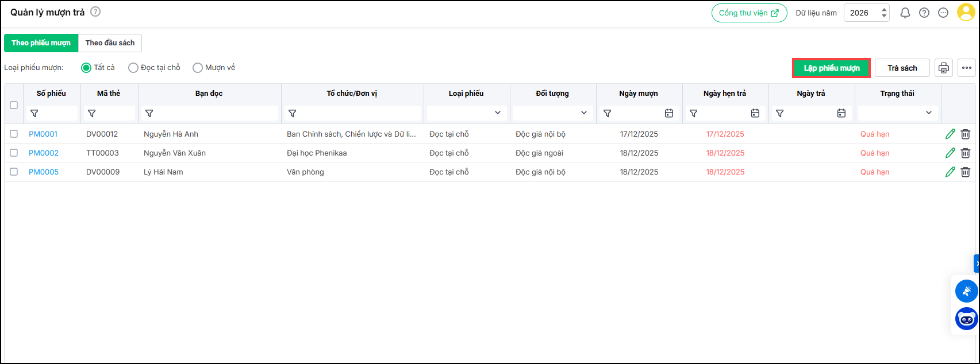Click the help question mark icon in header
Viewport: 980px width, 364px height.
click(924, 13)
